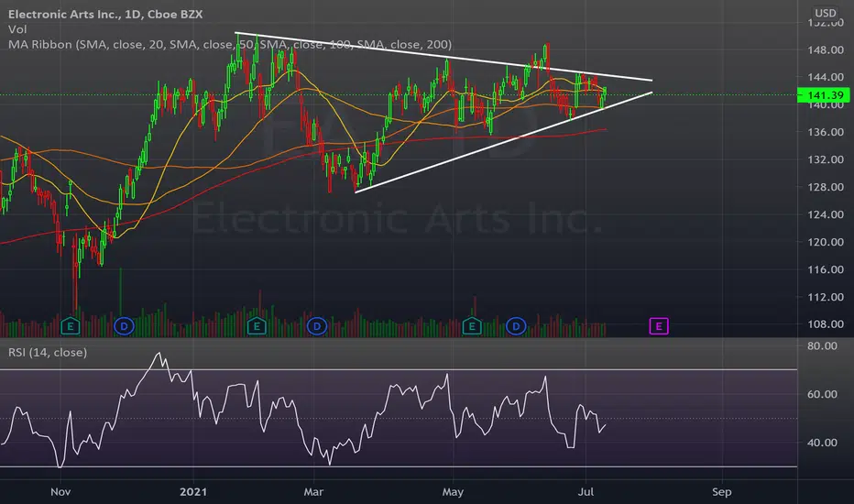854x504 pixels.
Task: Click the 124.00 price axis label
Action: point(826,214)
